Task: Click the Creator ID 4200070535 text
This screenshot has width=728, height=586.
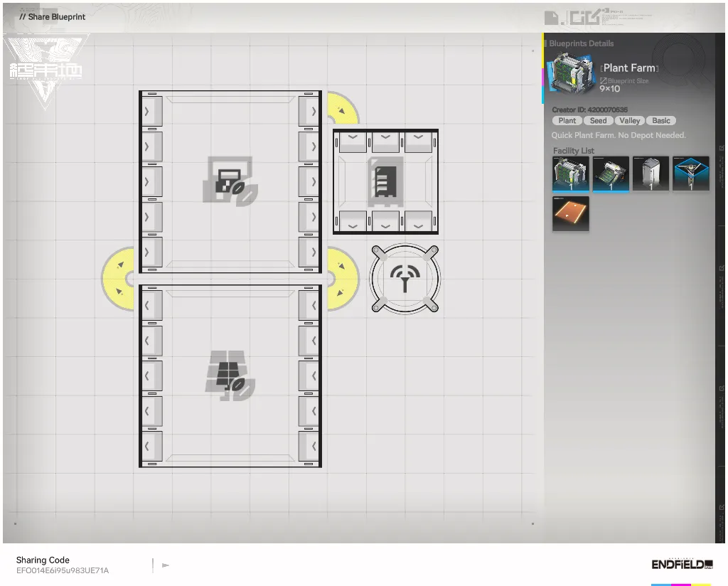Action: (589, 110)
